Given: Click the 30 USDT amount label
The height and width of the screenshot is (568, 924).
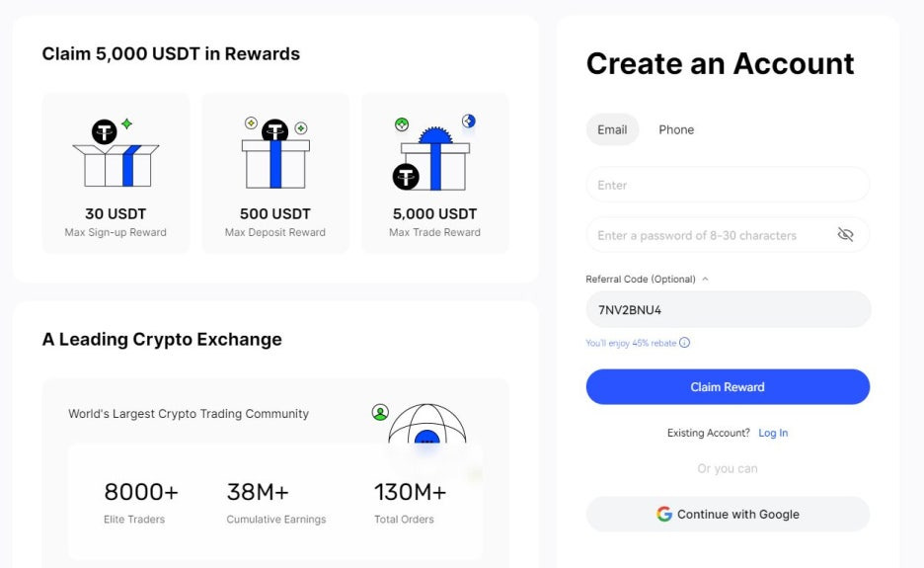Looking at the screenshot, I should (x=115, y=213).
